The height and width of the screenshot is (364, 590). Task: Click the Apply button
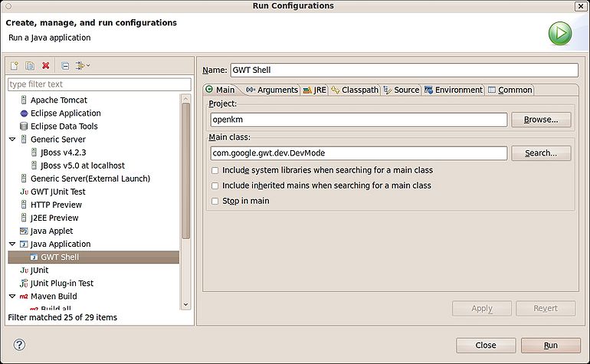tap(482, 308)
